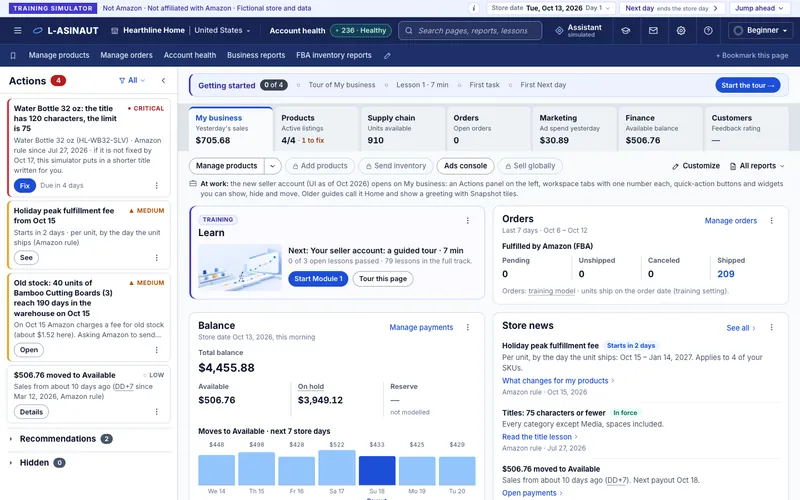Open the Orders widget options menu
Image resolution: width=800 pixels, height=500 pixels.
(x=771, y=221)
